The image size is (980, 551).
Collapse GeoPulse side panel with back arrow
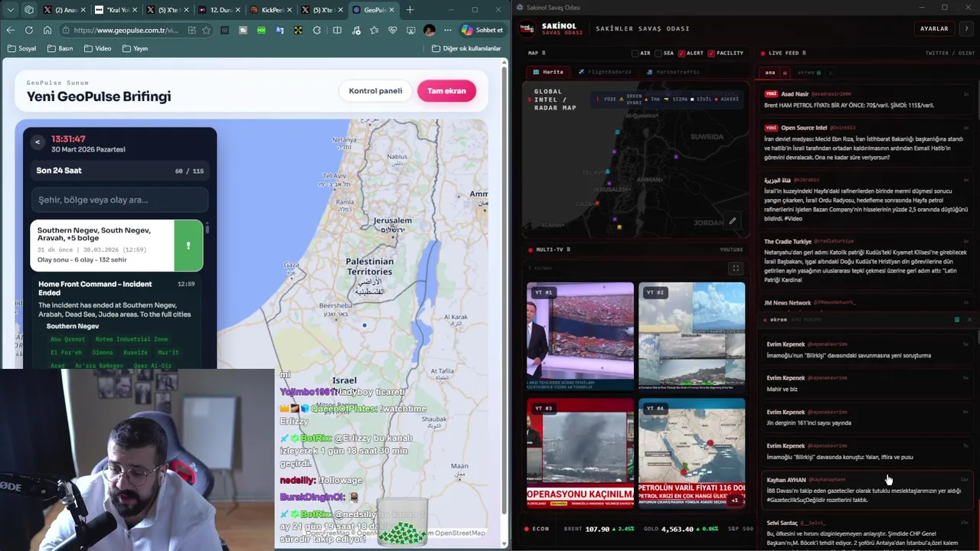[38, 142]
